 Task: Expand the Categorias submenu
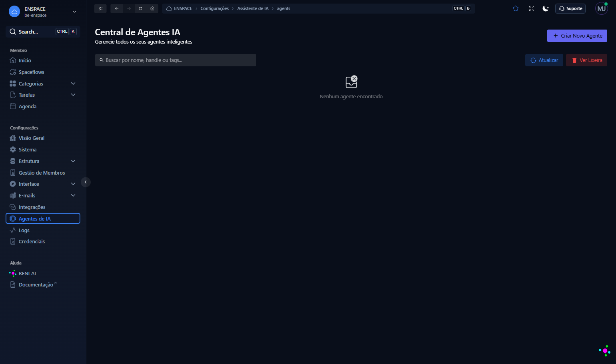[73, 84]
